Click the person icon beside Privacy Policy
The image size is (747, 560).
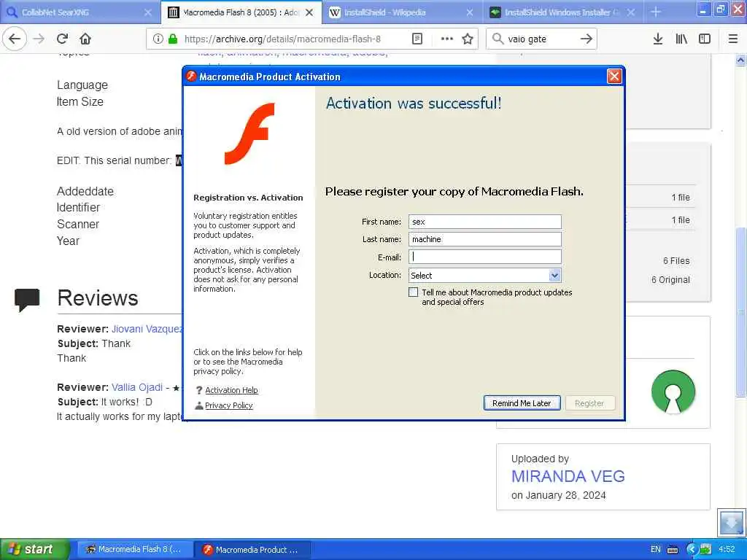tap(199, 405)
